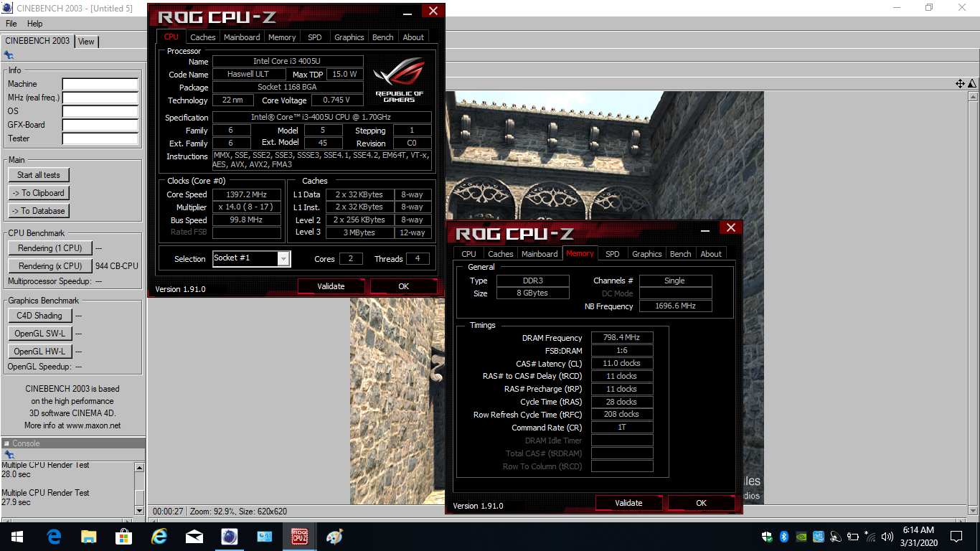
Task: Click the OS input field
Action: (100, 111)
